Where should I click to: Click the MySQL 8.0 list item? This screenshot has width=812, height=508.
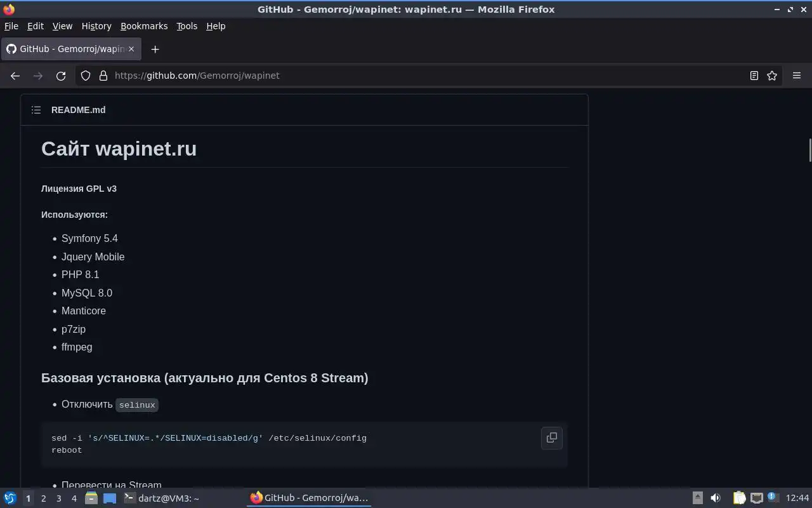click(87, 293)
